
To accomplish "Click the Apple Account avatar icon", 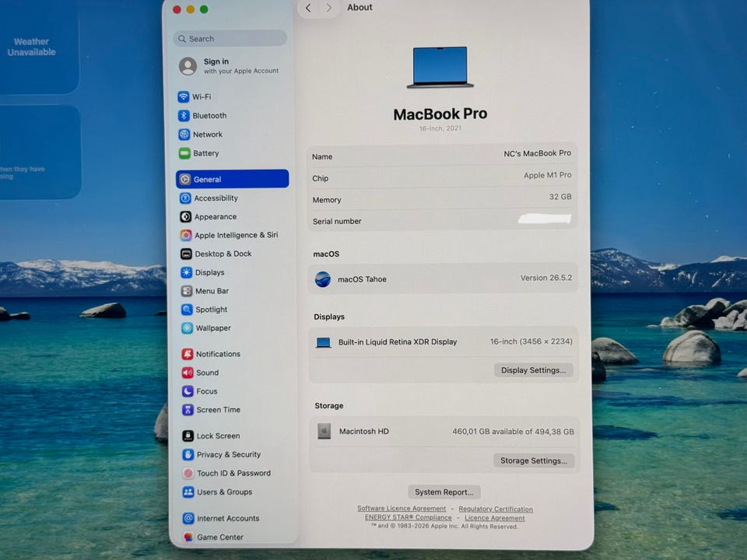I will (188, 65).
